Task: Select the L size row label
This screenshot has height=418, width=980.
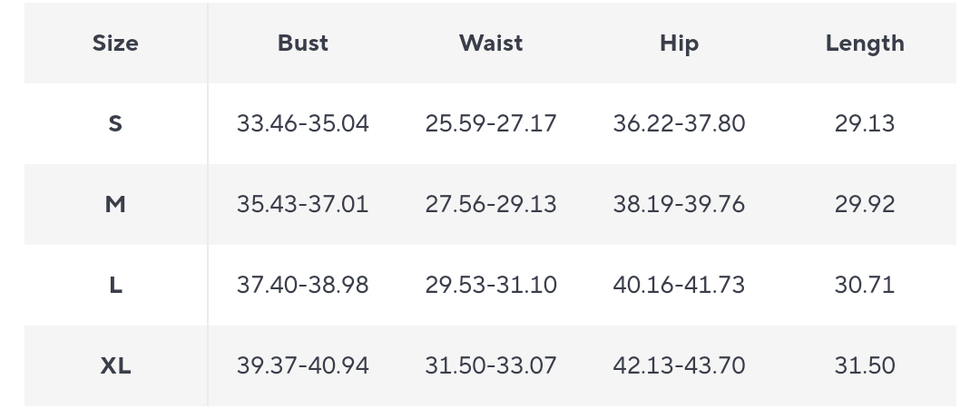Action: point(115,285)
